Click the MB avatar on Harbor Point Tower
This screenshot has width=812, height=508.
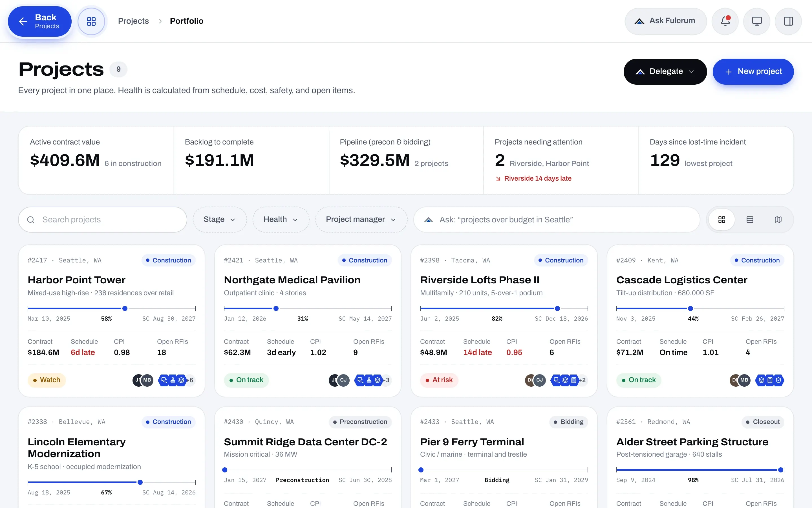[x=147, y=380]
